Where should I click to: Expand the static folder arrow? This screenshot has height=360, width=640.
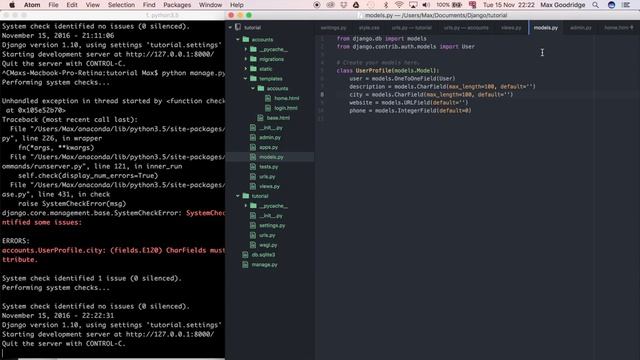[246, 69]
